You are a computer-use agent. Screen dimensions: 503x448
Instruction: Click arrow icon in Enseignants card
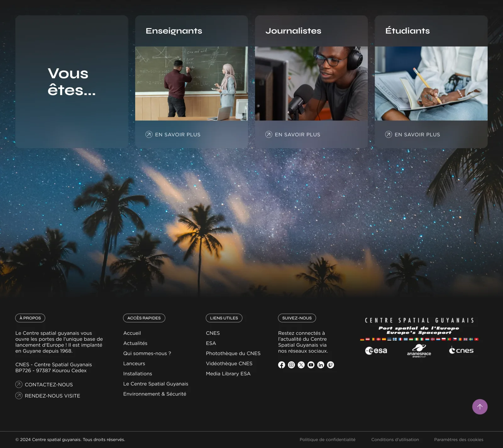149,134
